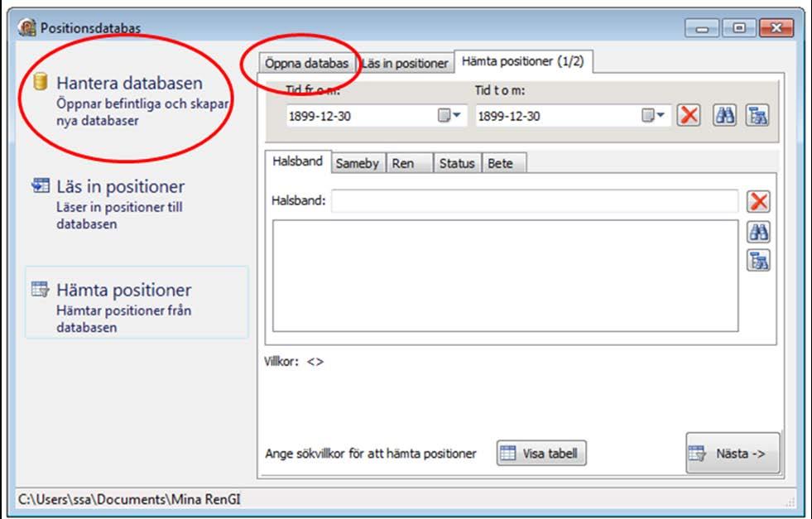Switch to the Läs in positioner tab
The height and width of the screenshot is (519, 812).
[405, 63]
